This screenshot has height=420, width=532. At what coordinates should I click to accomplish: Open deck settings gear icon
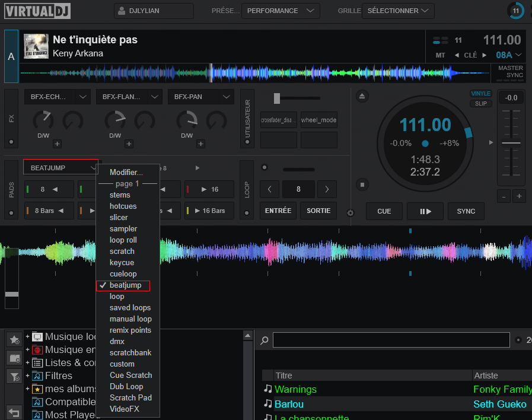350,213
